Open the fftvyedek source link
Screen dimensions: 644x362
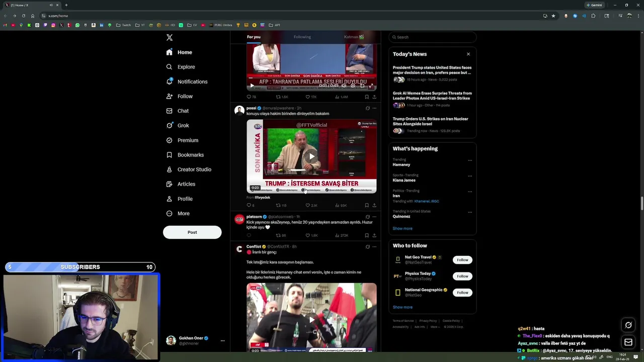[262, 198]
